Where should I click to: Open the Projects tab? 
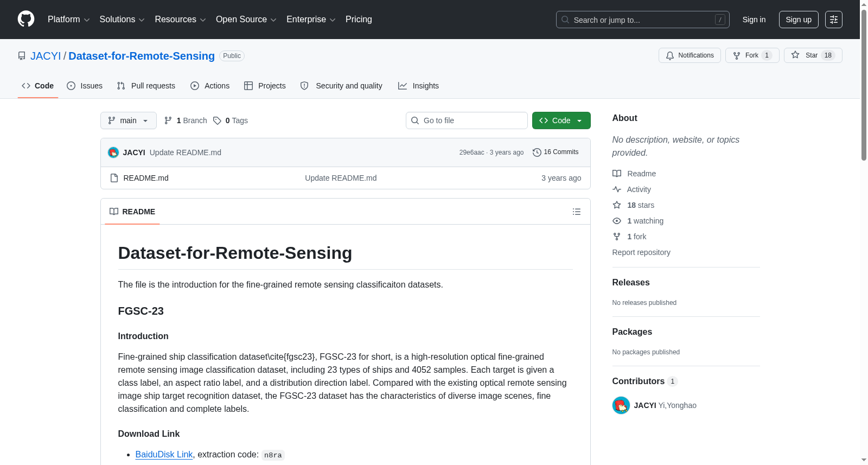pyautogui.click(x=265, y=86)
